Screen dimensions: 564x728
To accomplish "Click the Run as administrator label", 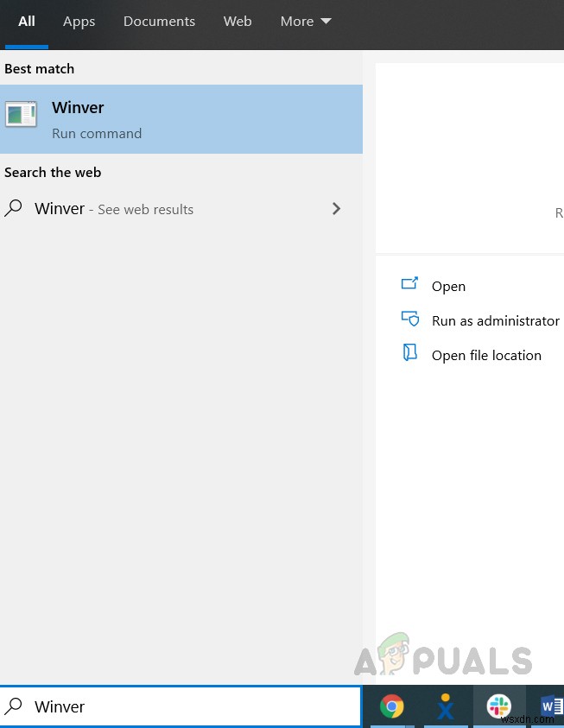I will pyautogui.click(x=496, y=320).
